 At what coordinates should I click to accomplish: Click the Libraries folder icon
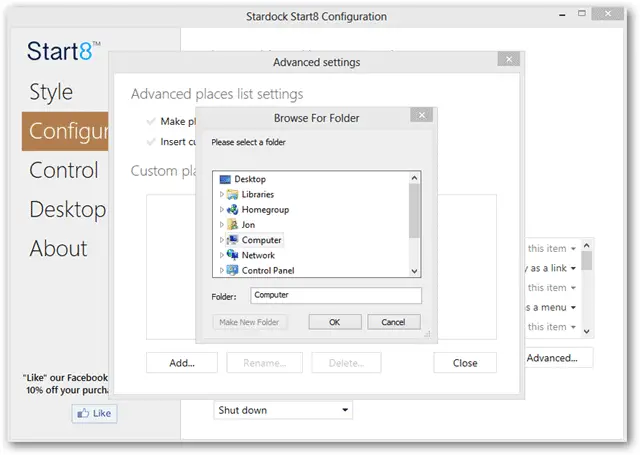click(233, 194)
